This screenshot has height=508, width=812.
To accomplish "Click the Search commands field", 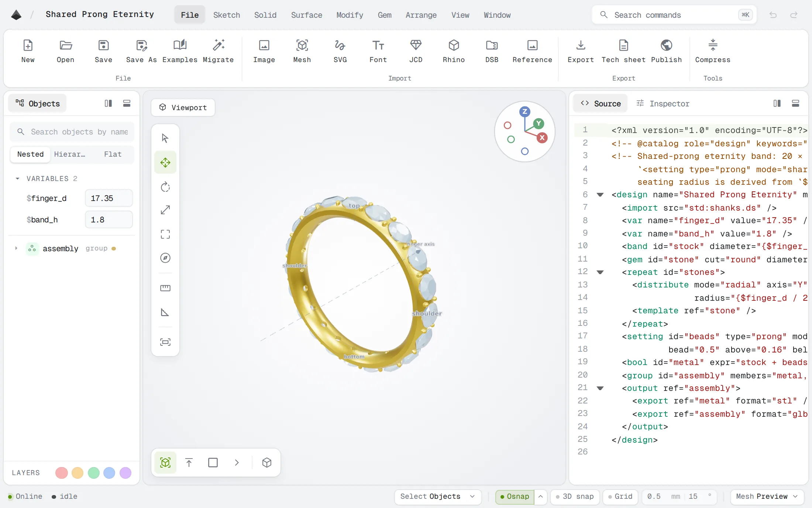I will point(674,15).
